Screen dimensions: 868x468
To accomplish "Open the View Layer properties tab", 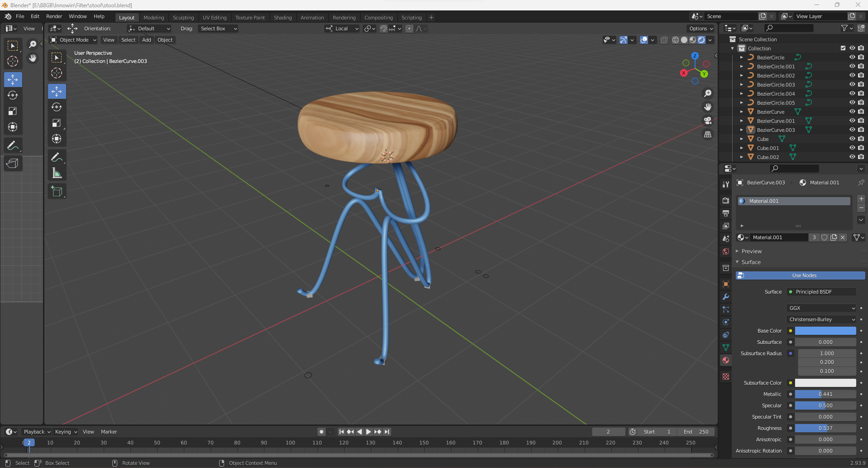I will click(x=726, y=226).
